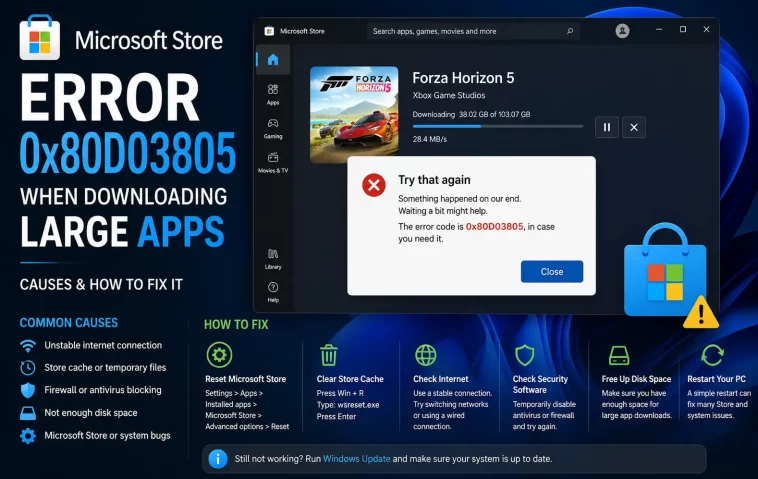Click the clock icon beside Store cache
Viewport: 758px width, 479px height.
point(28,367)
